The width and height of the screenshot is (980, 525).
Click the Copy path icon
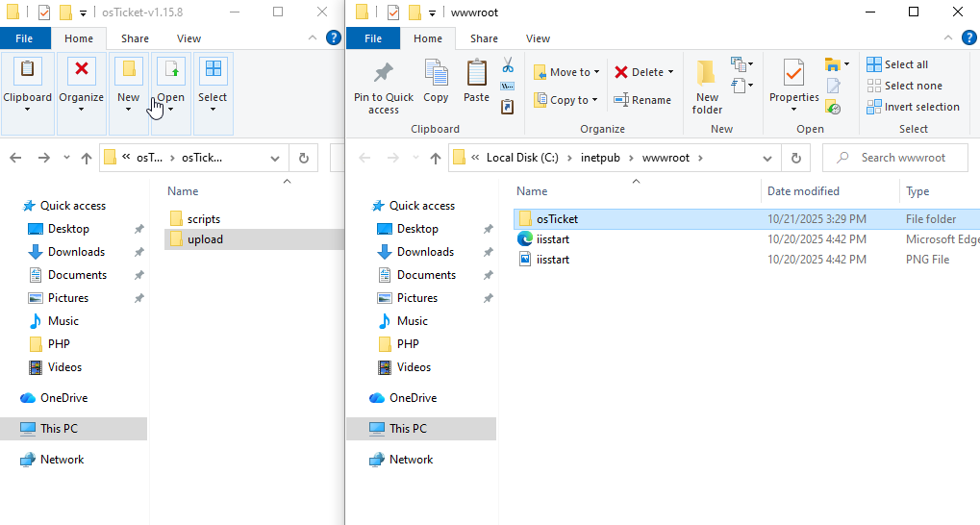[508, 87]
